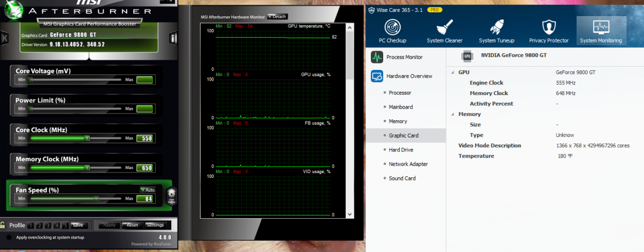This screenshot has height=252, width=644.
Task: Open Afterburner Settings
Action: point(156,225)
